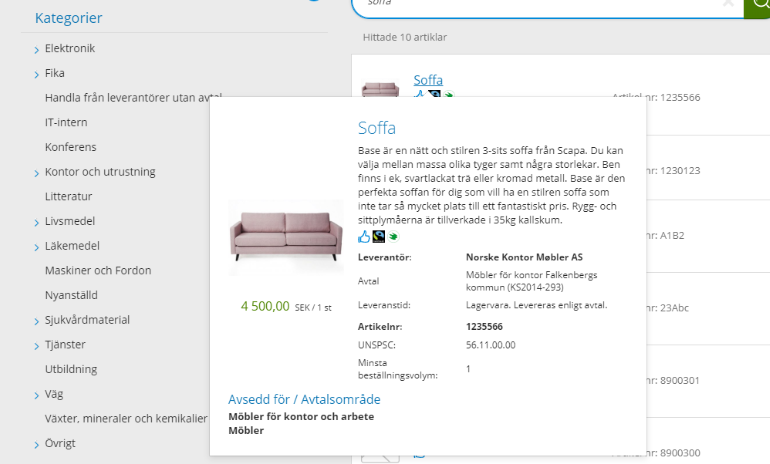Viewport: 770px width, 464px height.
Task: Expand the Elektronik category
Action: tap(37, 49)
